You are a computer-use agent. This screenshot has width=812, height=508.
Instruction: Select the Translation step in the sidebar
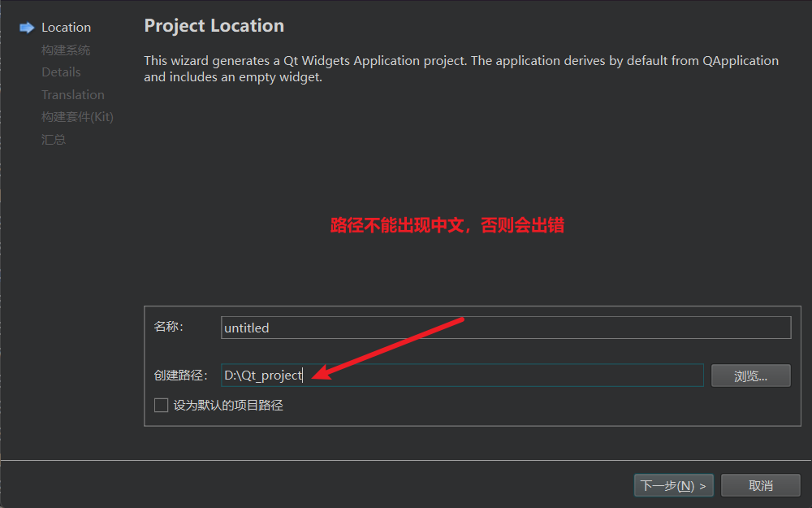click(x=72, y=94)
